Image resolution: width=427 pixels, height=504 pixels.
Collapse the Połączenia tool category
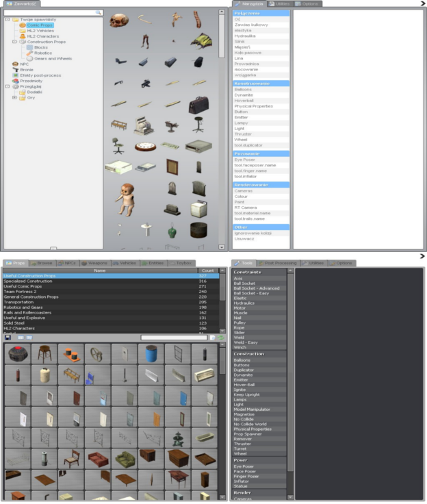tap(261, 13)
